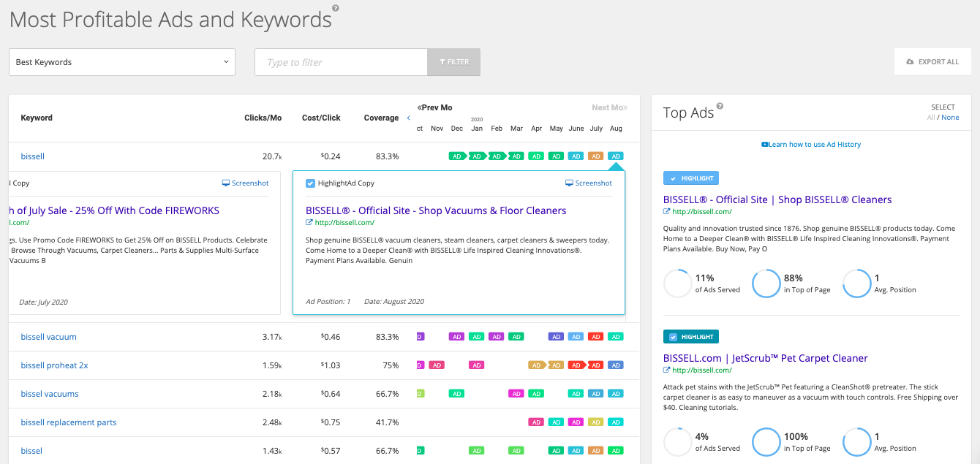This screenshot has width=980, height=464.
Task: Click the EXPORT ALL button
Action: pyautogui.click(x=932, y=62)
